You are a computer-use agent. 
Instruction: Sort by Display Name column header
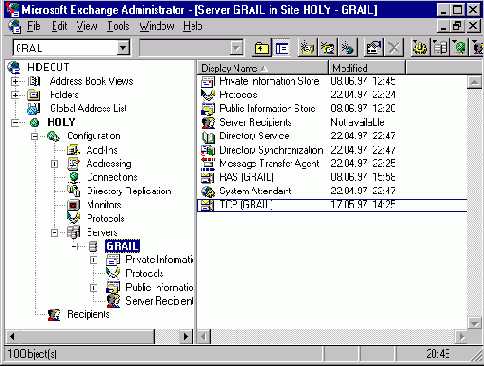[x=263, y=68]
